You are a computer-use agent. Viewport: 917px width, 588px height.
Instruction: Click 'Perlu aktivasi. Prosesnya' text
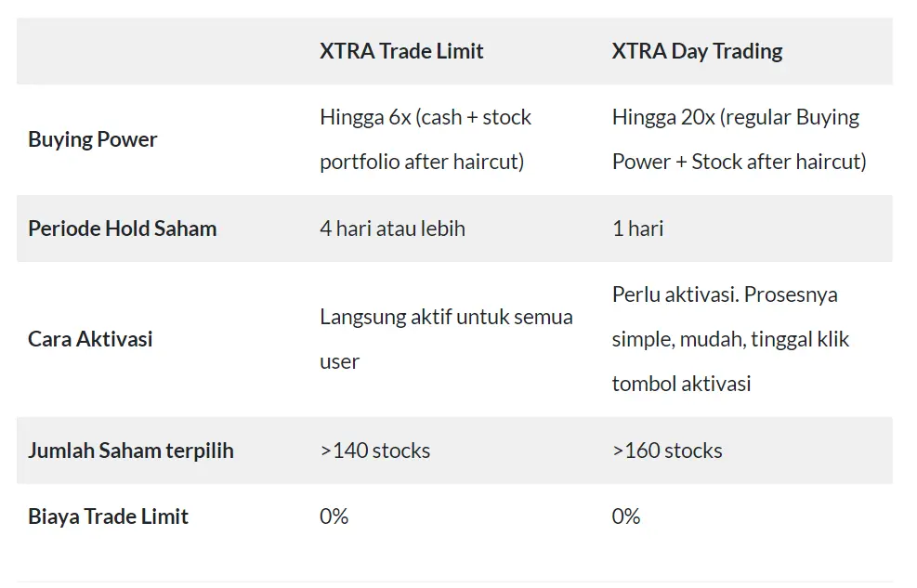pyautogui.click(x=725, y=294)
